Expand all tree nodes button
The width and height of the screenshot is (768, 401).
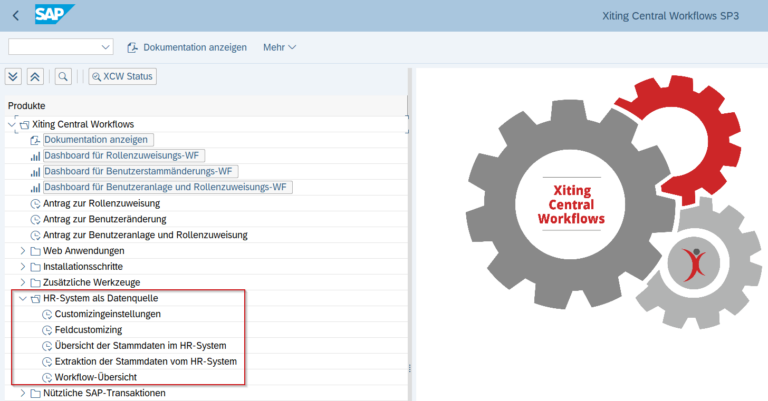pyautogui.click(x=13, y=76)
